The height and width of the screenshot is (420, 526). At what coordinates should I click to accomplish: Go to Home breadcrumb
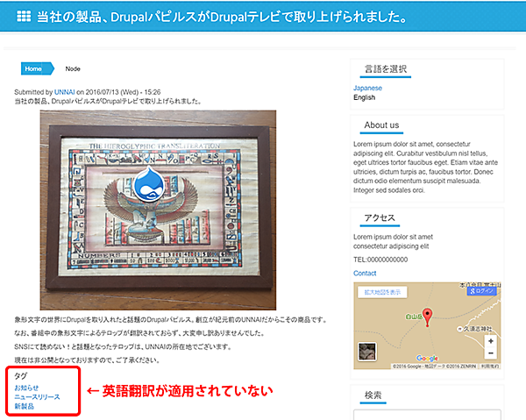click(x=37, y=68)
